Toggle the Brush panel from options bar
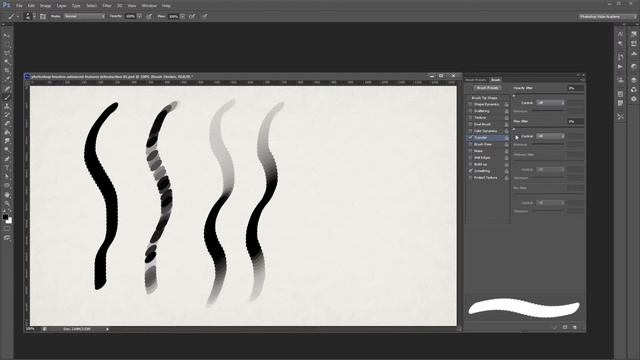The image size is (640, 360). pos(42,16)
